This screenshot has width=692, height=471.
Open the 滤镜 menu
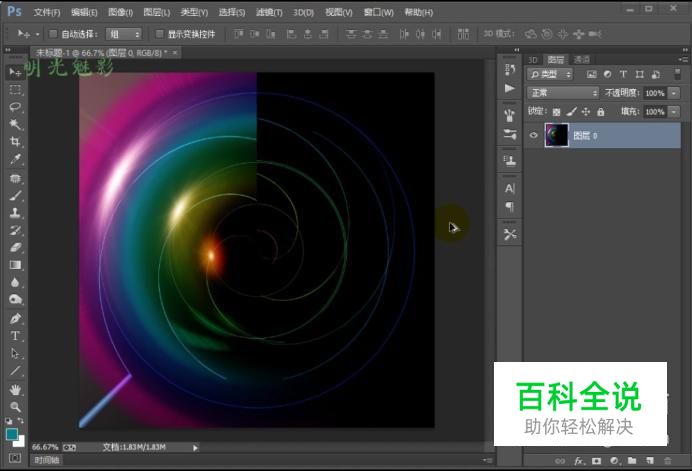(268, 12)
